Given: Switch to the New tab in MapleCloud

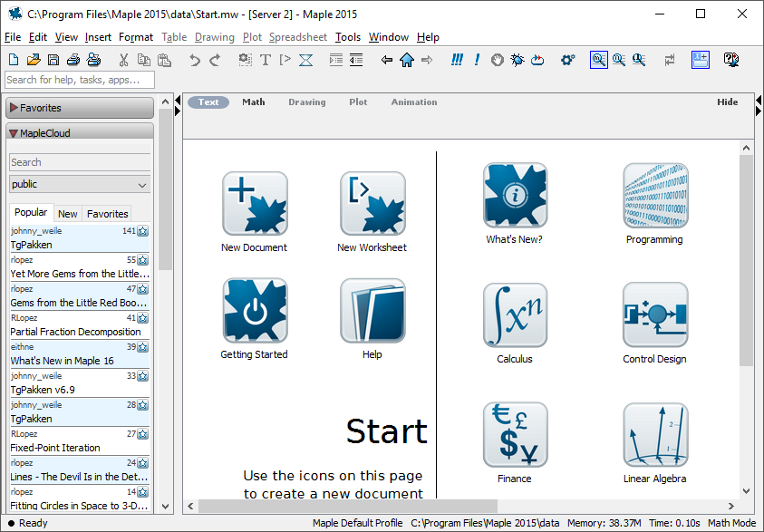Looking at the screenshot, I should click(x=67, y=214).
